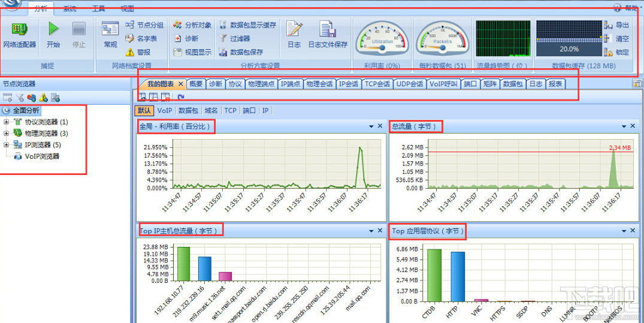Open 分析对象 analysis object settings
The width and height of the screenshot is (644, 323).
tap(192, 25)
